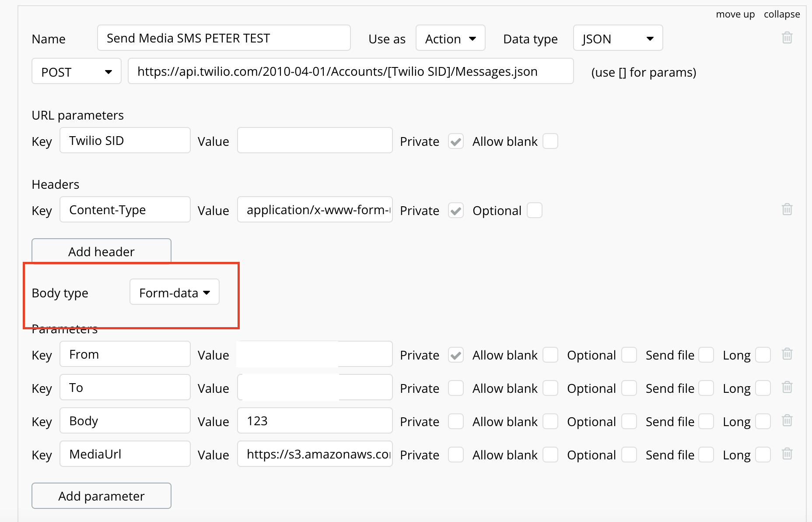Screen dimensions: 812x522
Task: Edit the Twilio API URL field
Action: (351, 71)
